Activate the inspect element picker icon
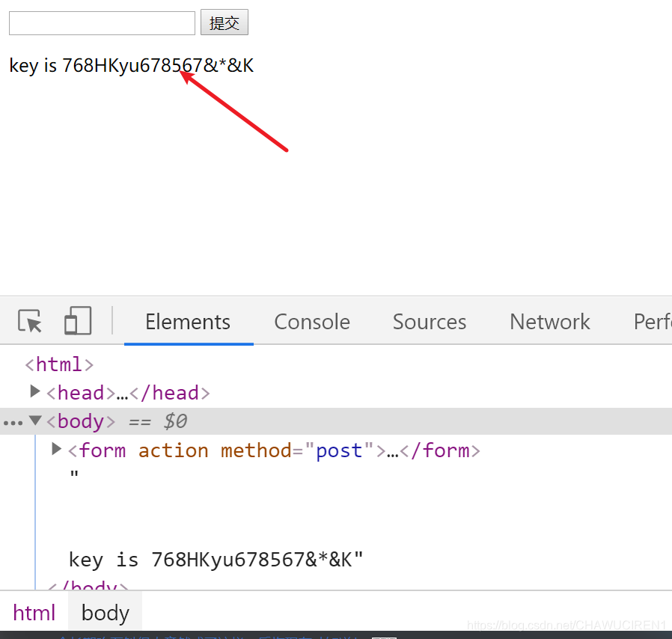Viewport: 672px width, 639px height. coord(30,320)
